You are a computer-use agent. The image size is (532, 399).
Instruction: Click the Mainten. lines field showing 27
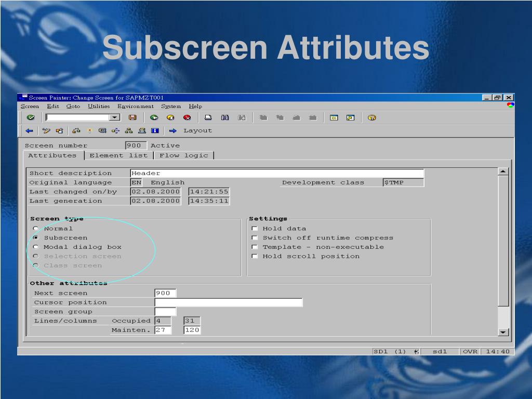coord(163,330)
